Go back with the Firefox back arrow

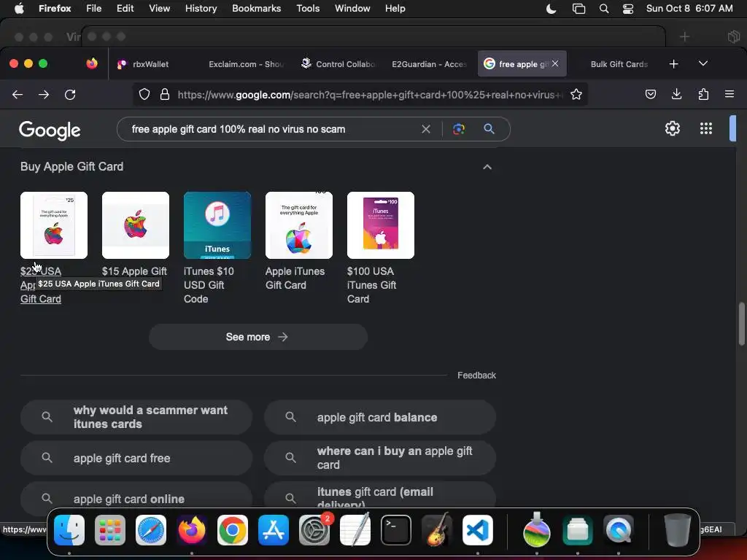point(18,95)
